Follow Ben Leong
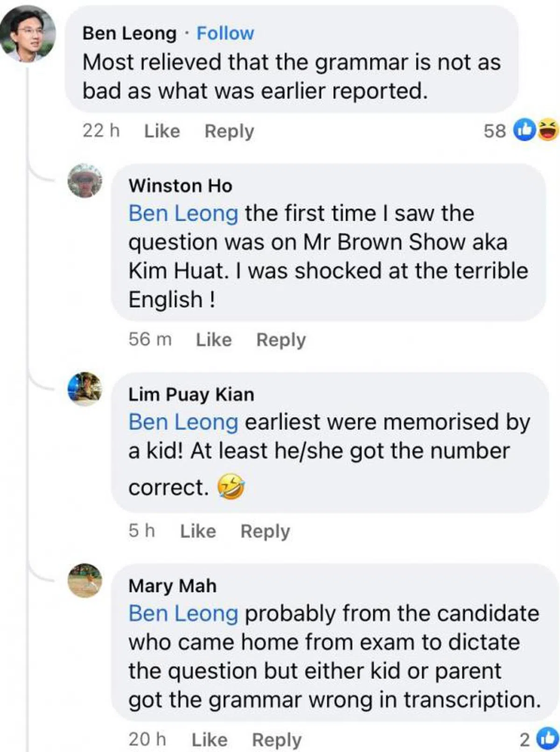 (225, 33)
